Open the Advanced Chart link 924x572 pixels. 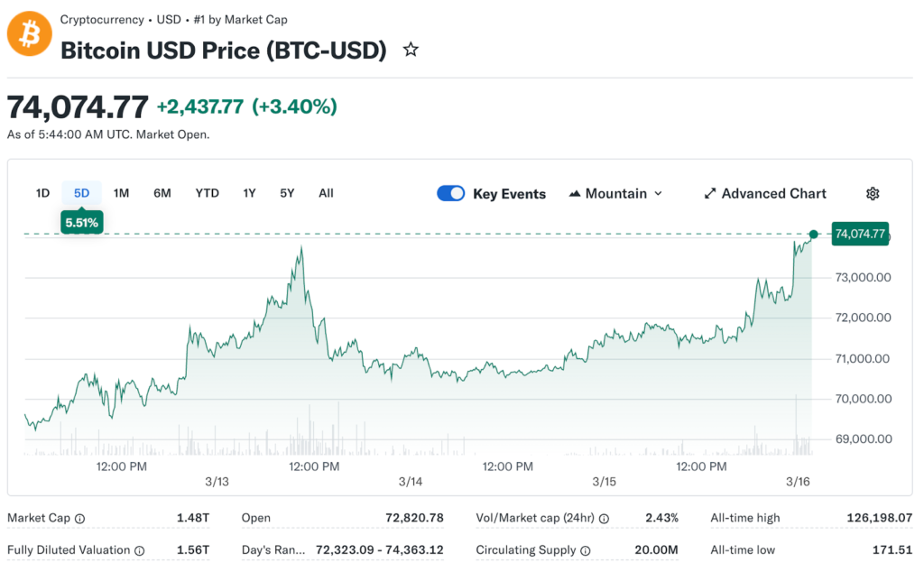point(773,194)
